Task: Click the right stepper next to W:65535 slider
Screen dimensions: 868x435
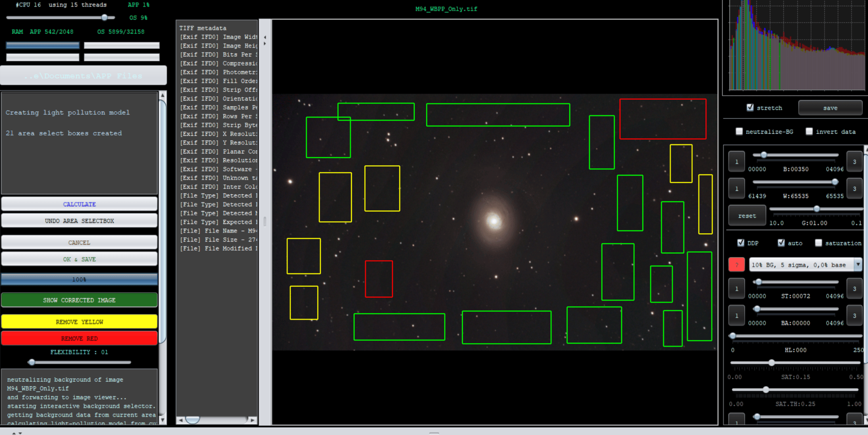Action: click(854, 188)
